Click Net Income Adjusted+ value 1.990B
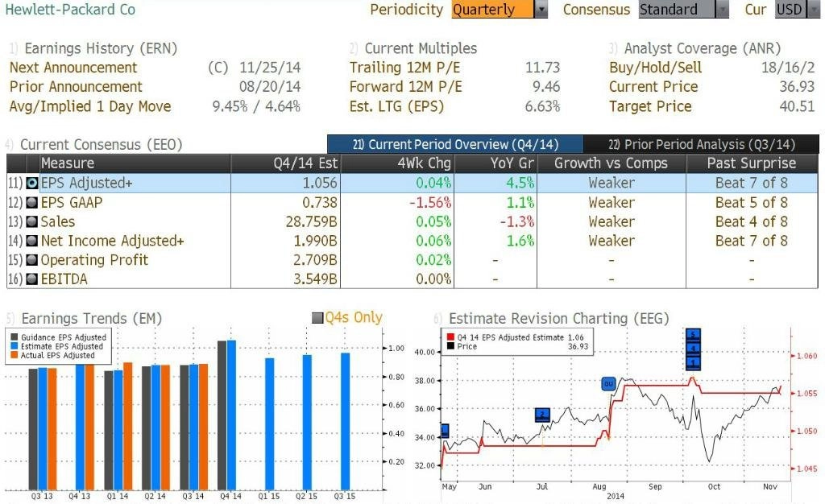The image size is (825, 504). pos(315,241)
